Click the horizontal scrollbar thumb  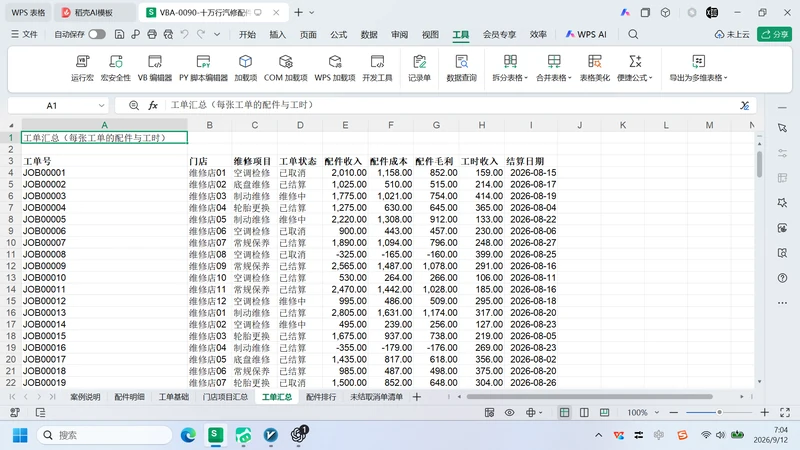tap(589, 396)
